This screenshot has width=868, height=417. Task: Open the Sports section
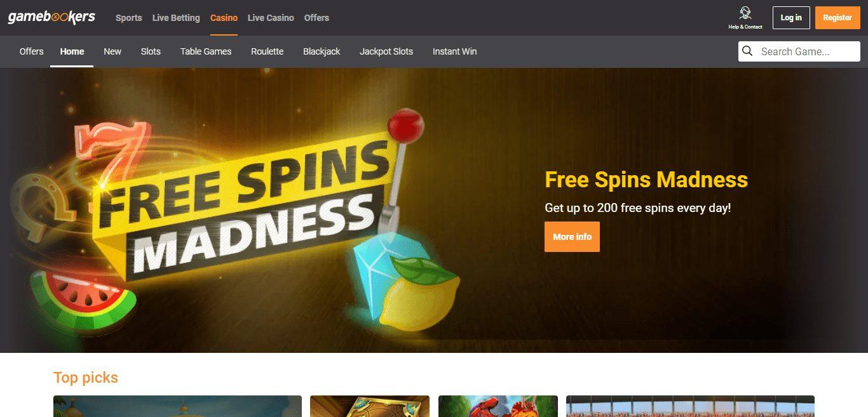[129, 18]
